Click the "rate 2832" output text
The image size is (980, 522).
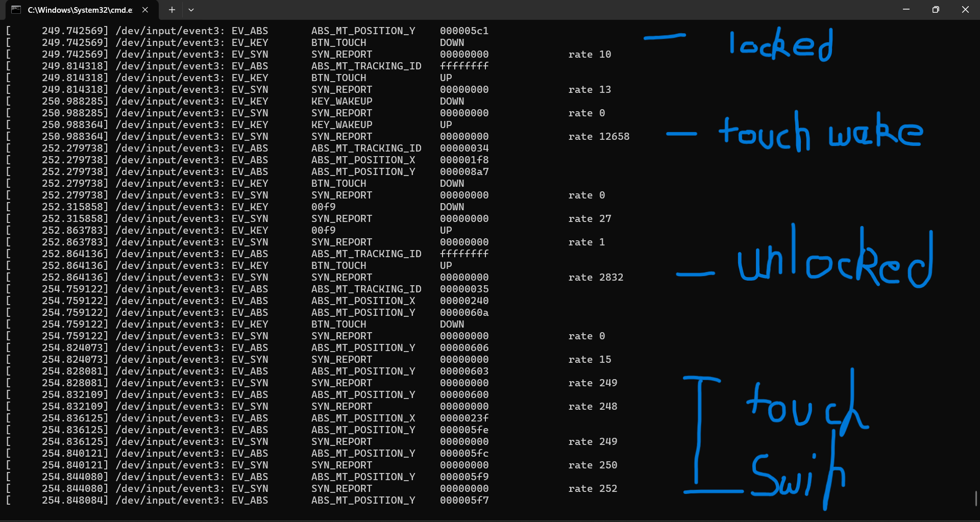(x=596, y=278)
